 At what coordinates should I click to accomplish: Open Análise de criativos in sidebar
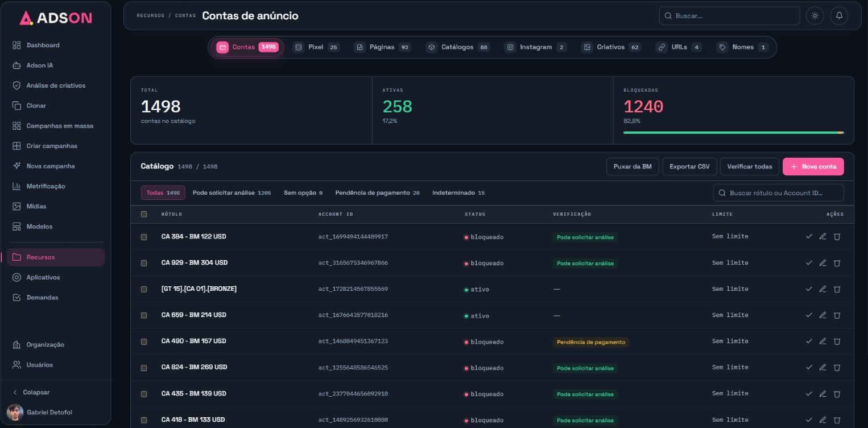tap(56, 85)
